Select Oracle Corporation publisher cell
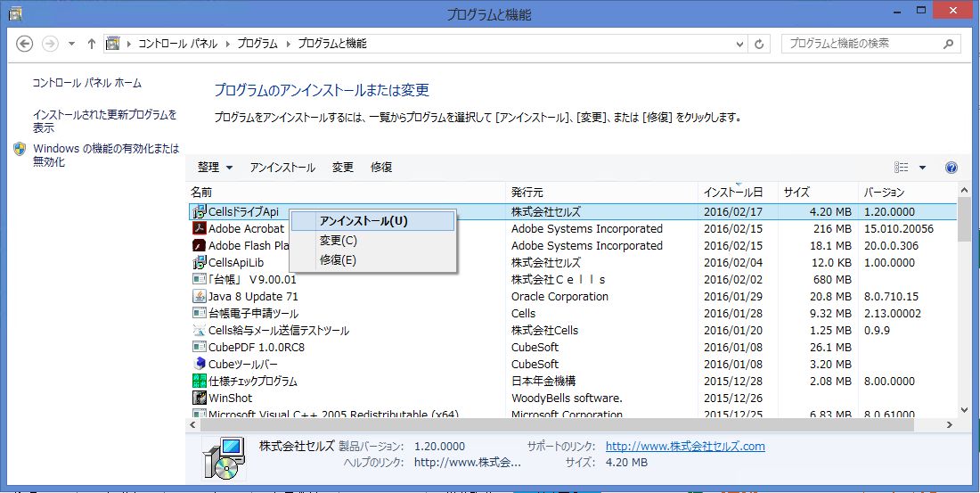980x493 pixels. tap(560, 297)
